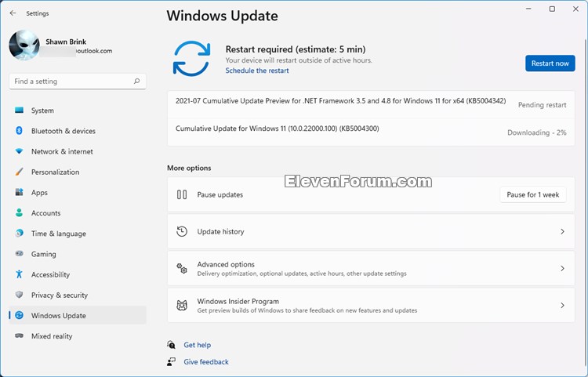Screen dimensions: 588x377
Task: Maximize the Settings window
Action: pos(552,9)
